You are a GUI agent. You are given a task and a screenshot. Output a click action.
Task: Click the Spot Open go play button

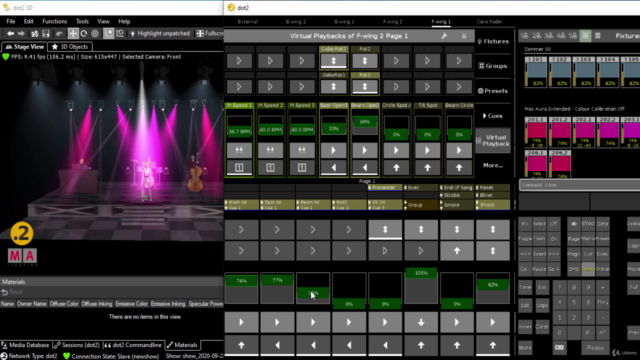coord(333,150)
